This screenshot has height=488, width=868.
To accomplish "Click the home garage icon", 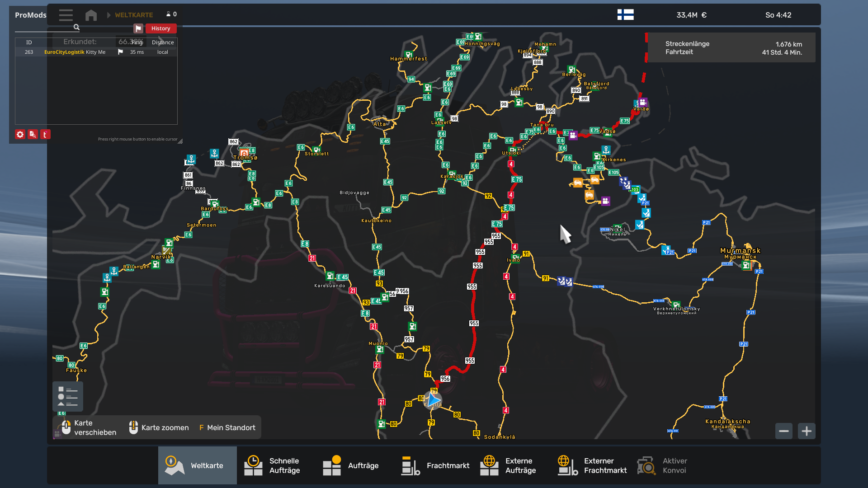I will (91, 15).
